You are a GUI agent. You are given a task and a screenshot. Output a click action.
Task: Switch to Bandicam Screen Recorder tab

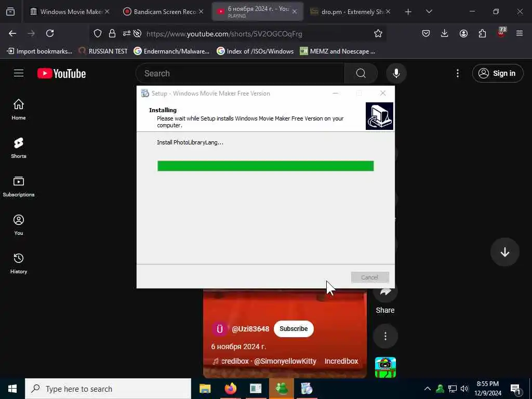(164, 11)
